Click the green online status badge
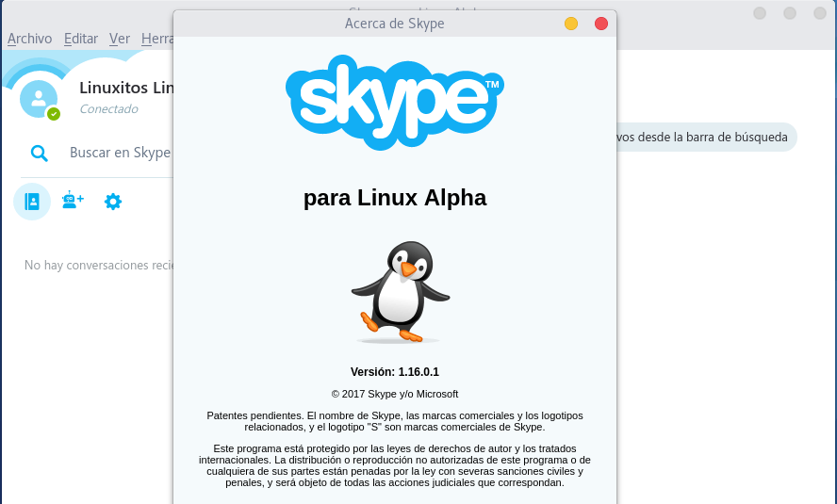Image resolution: width=837 pixels, height=504 pixels. pyautogui.click(x=54, y=114)
